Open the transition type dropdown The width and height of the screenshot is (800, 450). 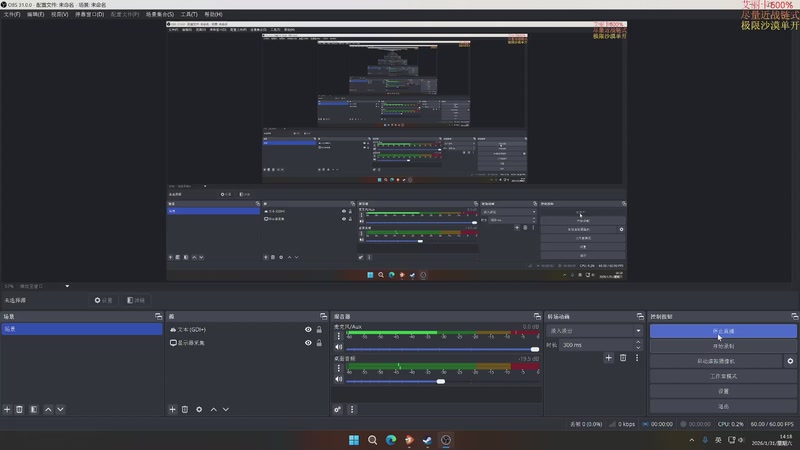click(595, 331)
